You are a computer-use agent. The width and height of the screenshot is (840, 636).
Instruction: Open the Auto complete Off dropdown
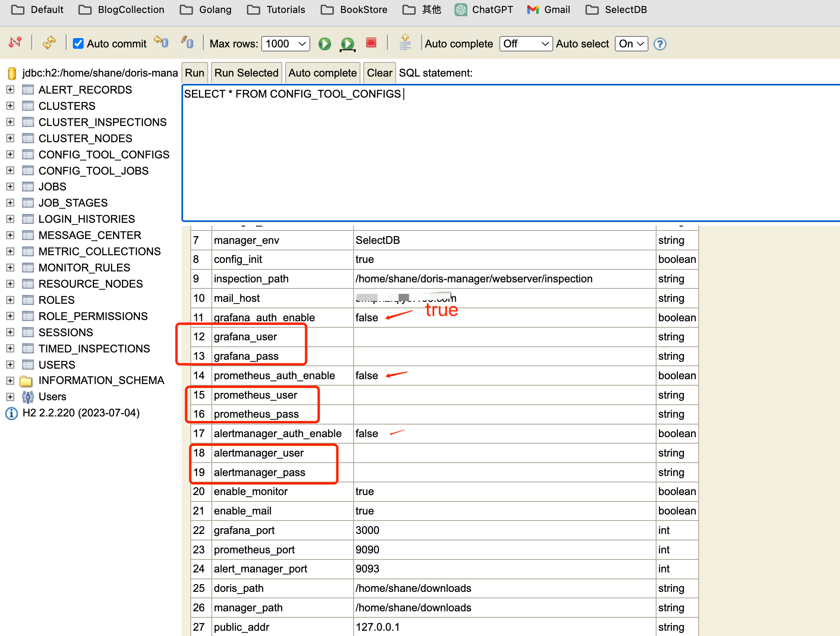coord(526,44)
